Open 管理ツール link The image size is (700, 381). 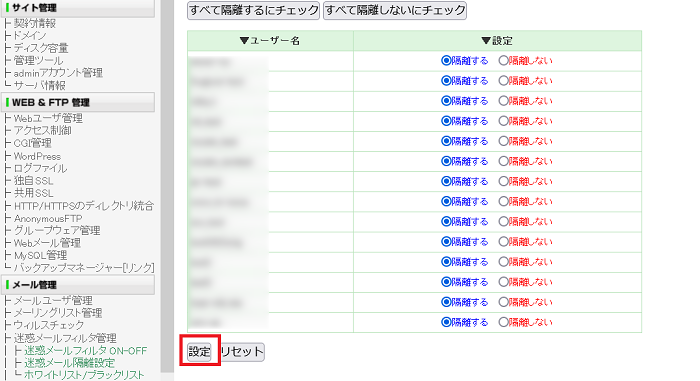(x=38, y=60)
